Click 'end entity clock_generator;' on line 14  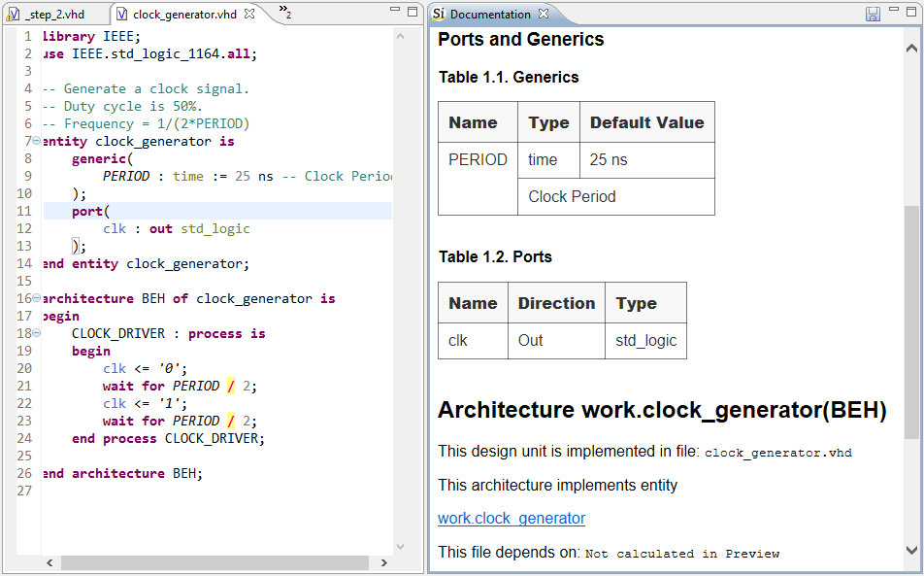147,263
